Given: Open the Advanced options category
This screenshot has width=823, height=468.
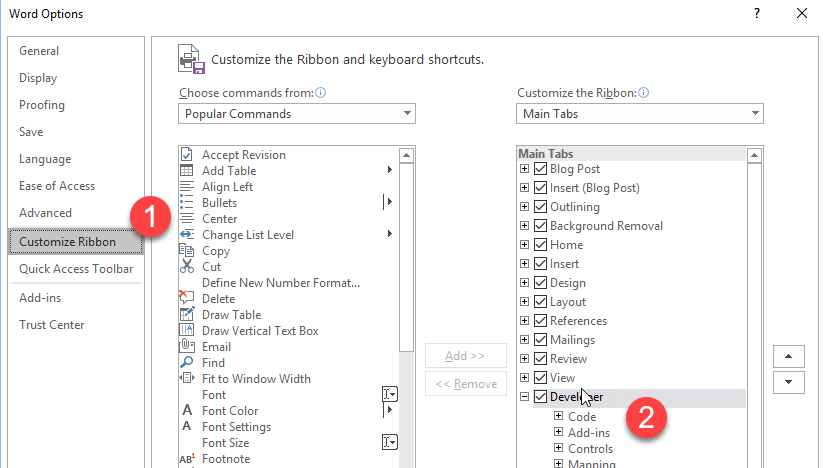Looking at the screenshot, I should (x=76, y=212).
